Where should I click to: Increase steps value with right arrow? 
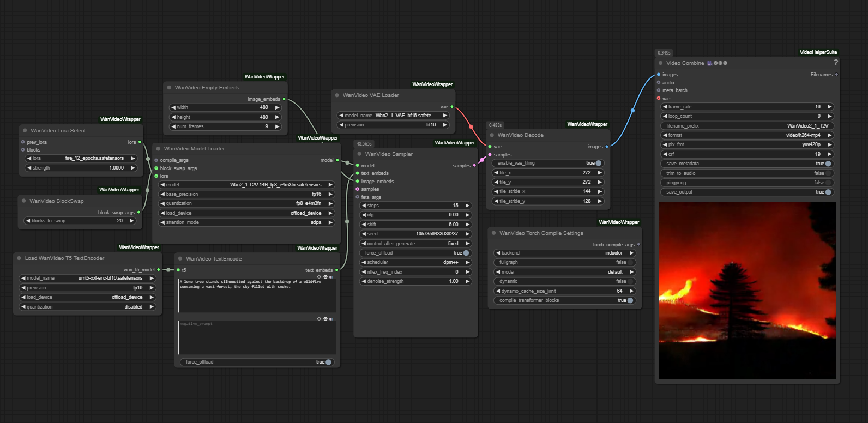coord(467,206)
